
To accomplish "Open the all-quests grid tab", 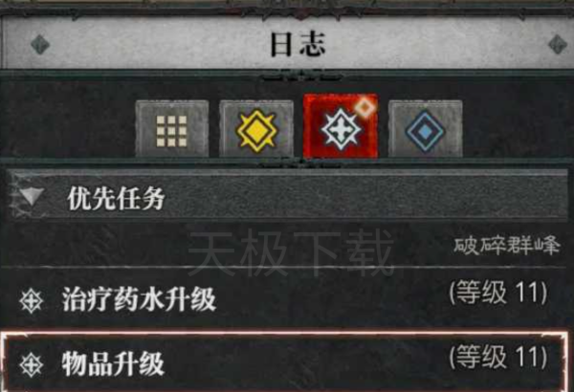I will click(x=172, y=128).
